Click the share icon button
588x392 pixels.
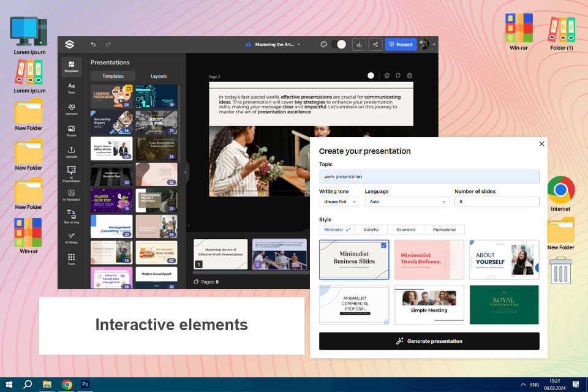pos(375,44)
